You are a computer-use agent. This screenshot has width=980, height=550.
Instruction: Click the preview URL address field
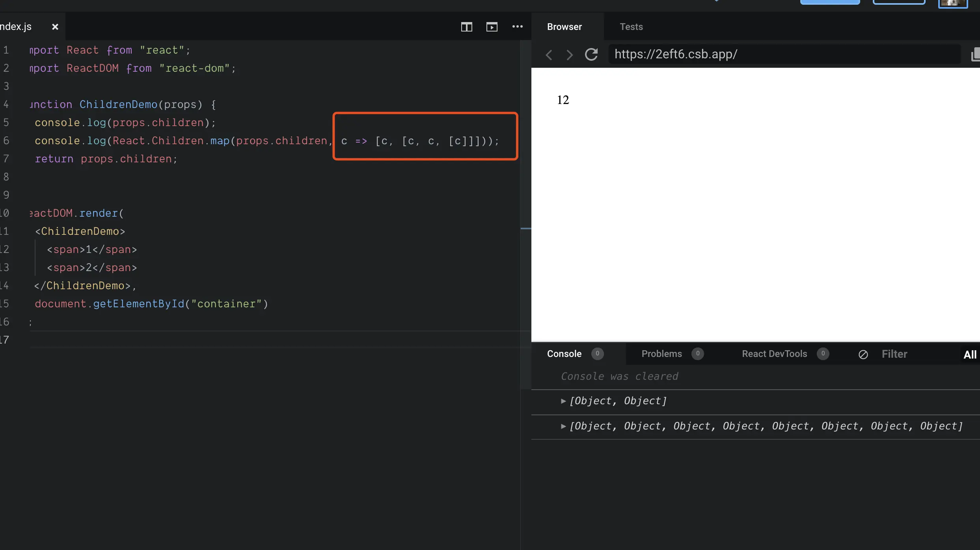(x=784, y=54)
